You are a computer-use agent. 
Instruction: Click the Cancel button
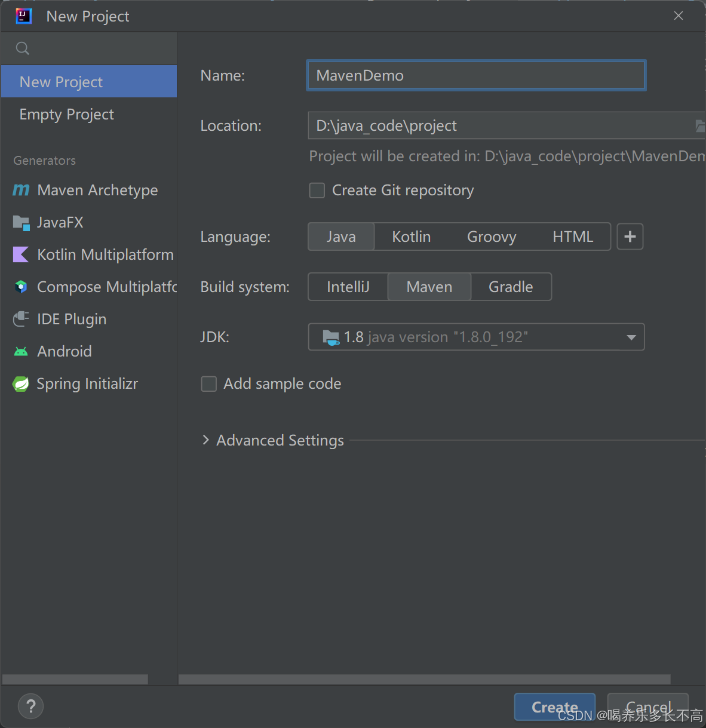648,707
